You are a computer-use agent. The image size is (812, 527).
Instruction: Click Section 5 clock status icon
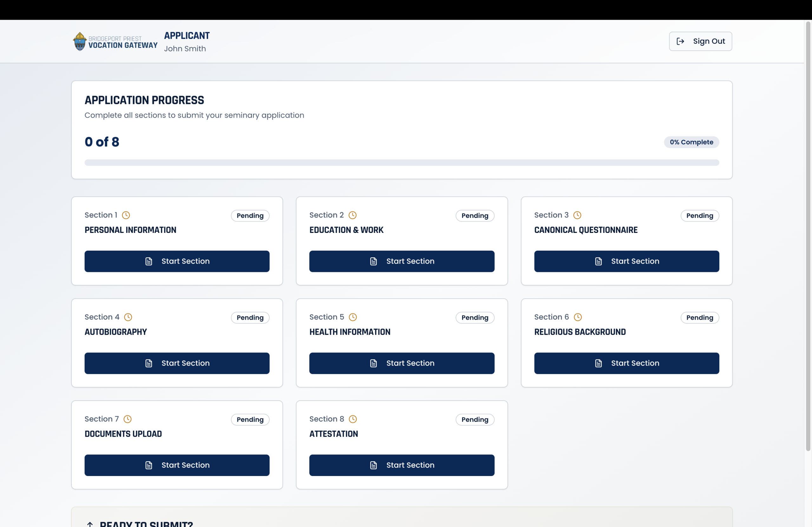point(352,317)
